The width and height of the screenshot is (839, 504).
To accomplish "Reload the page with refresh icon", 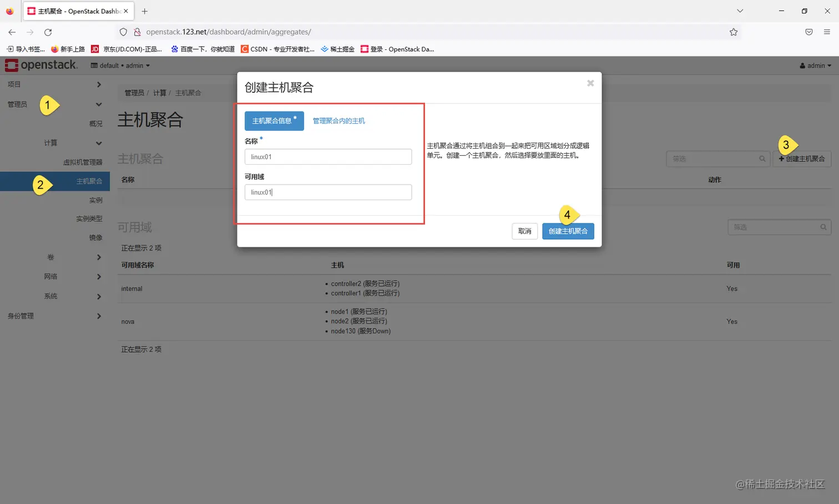I will pyautogui.click(x=48, y=32).
